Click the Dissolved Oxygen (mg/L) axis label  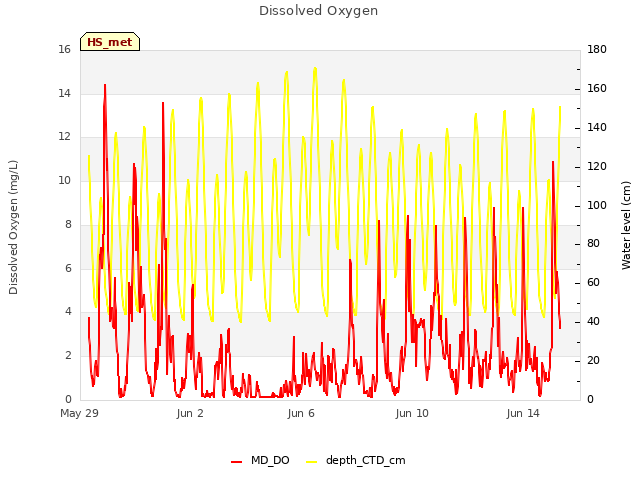(x=13, y=227)
